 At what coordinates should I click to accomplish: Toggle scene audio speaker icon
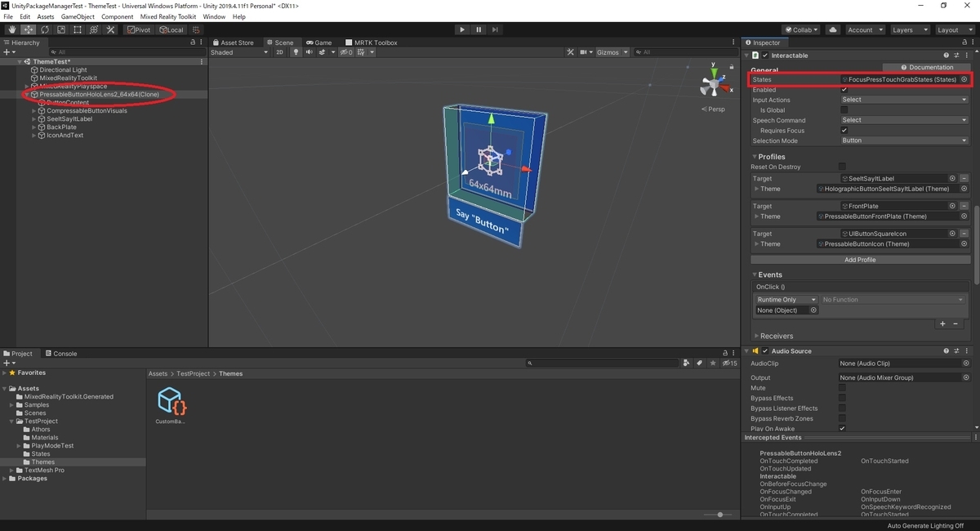click(x=310, y=52)
